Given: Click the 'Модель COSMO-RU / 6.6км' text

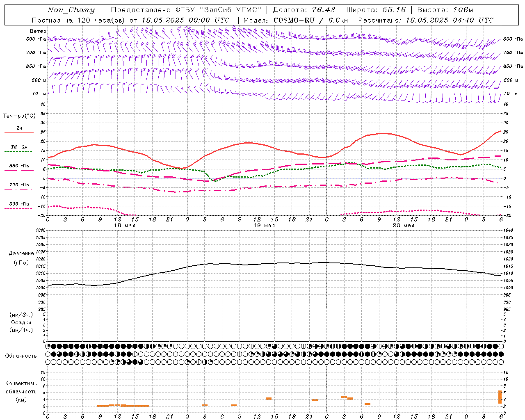Looking at the screenshot, I should click(296, 20).
